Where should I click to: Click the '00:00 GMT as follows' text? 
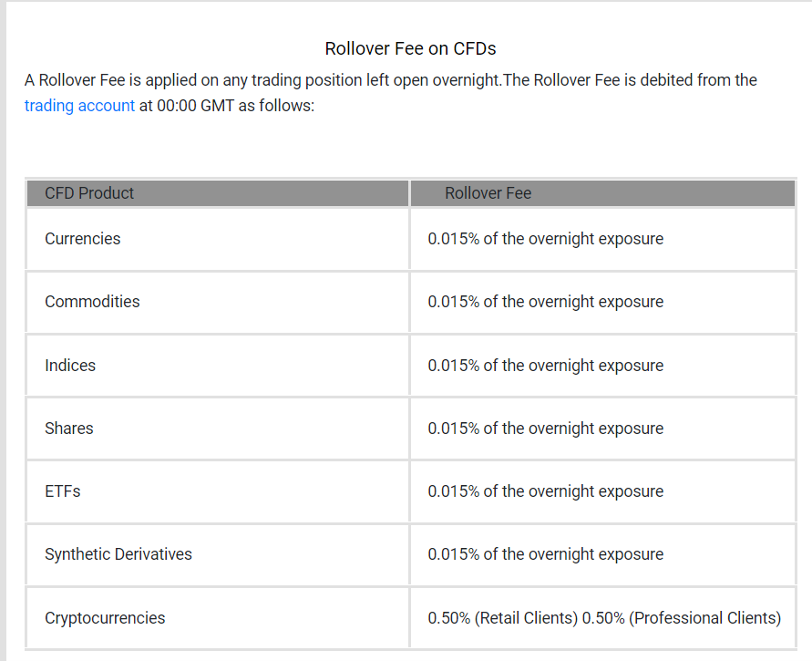pos(236,106)
